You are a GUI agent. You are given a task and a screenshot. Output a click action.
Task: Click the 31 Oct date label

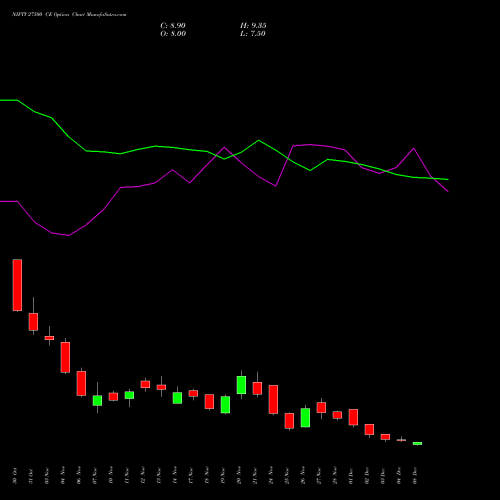click(x=31, y=476)
